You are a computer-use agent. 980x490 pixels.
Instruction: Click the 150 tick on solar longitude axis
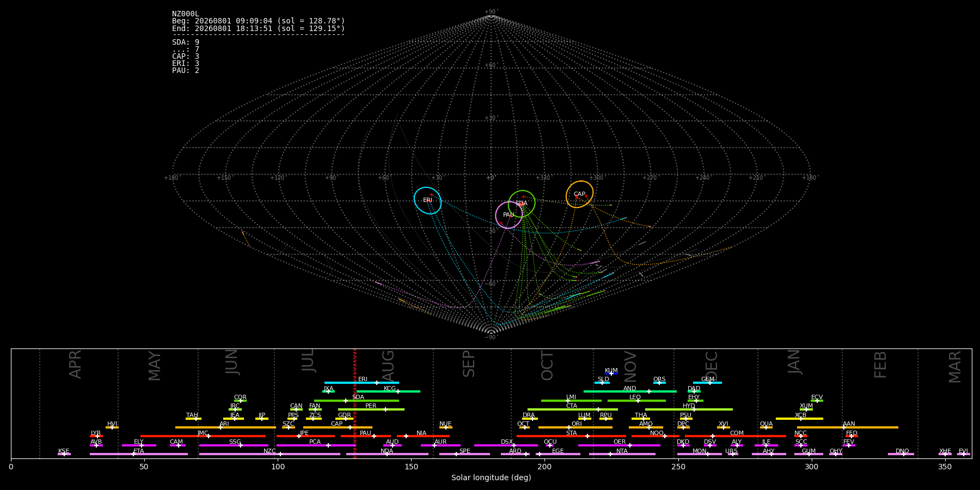tap(411, 467)
